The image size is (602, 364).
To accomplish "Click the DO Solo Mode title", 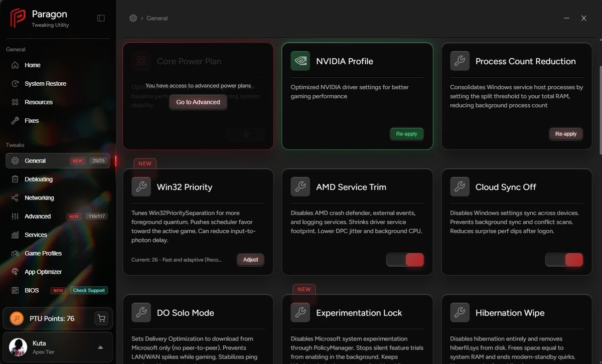I will click(186, 313).
